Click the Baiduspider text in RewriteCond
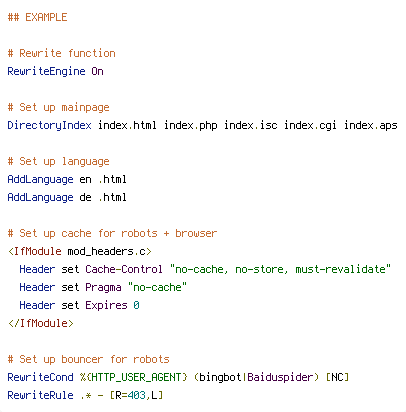This screenshot has width=406, height=412. pos(280,377)
